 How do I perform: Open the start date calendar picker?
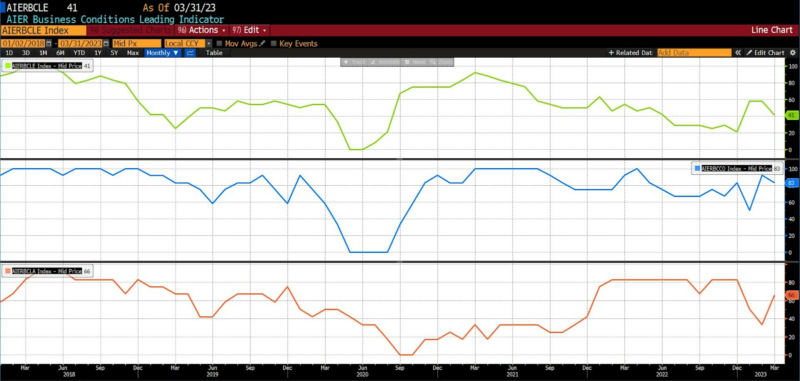(x=49, y=44)
